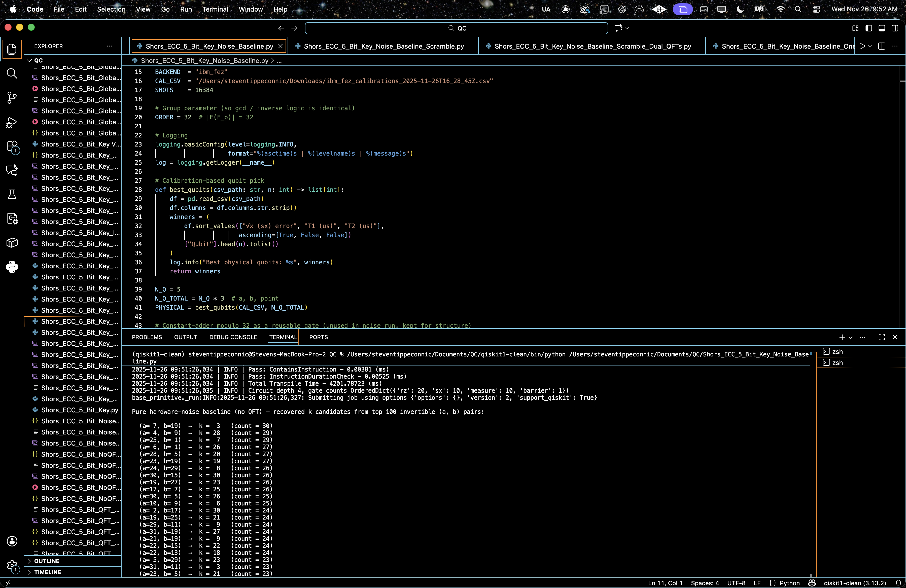Open the Python sidebar view
906x588 pixels.
[x=12, y=267]
